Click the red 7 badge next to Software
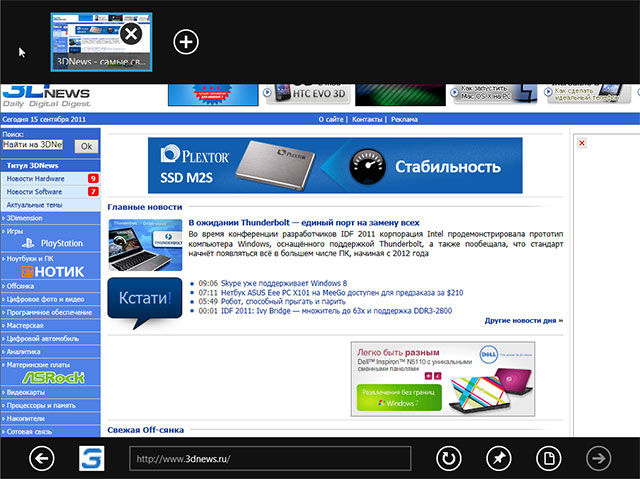 pyautogui.click(x=93, y=191)
